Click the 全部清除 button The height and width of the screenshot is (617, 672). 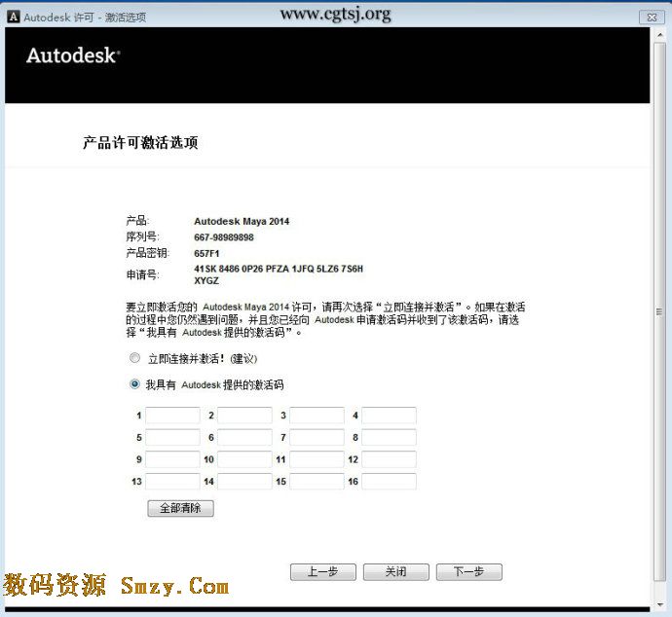[x=180, y=508]
